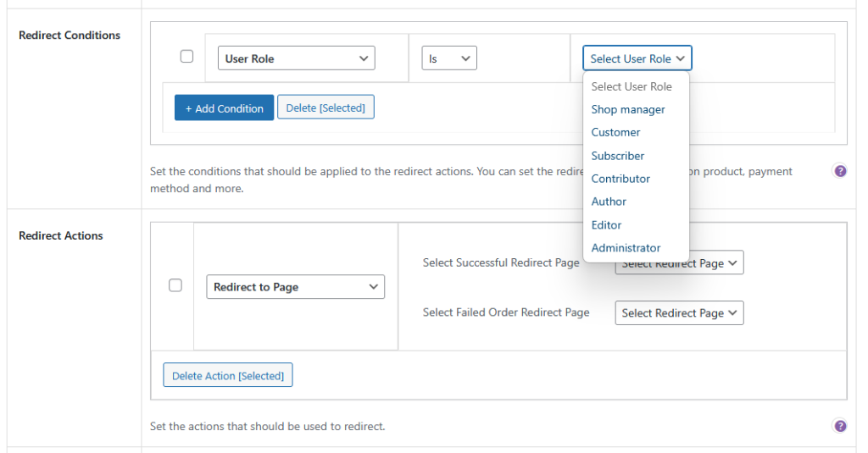Open the Failed Order Select Redirect Page dropdown
Screen dimensions: 868x453
679,313
